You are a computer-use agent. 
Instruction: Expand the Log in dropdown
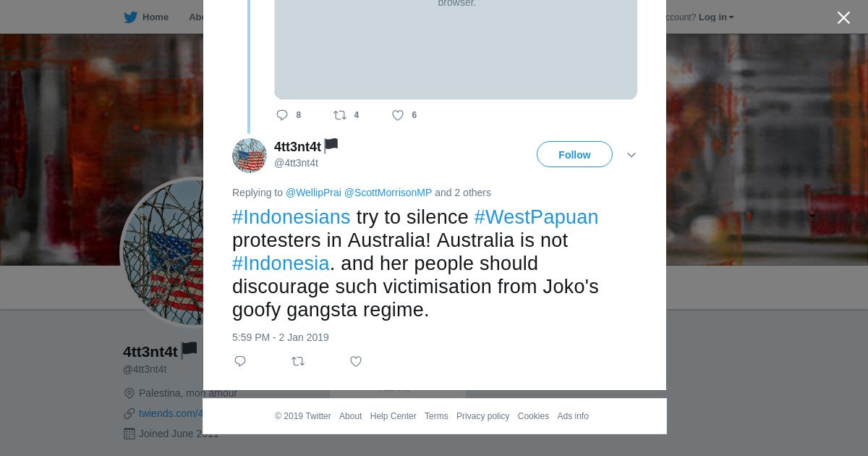[x=716, y=17]
